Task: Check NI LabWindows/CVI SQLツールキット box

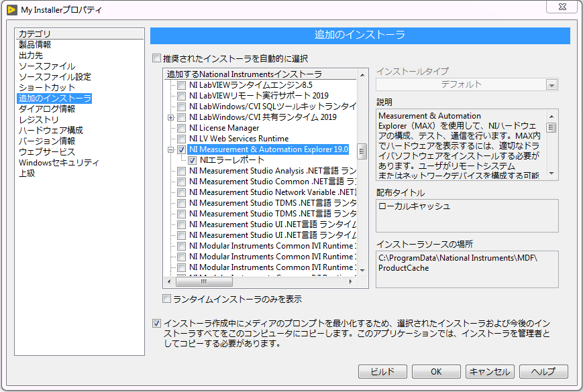Action: point(181,107)
